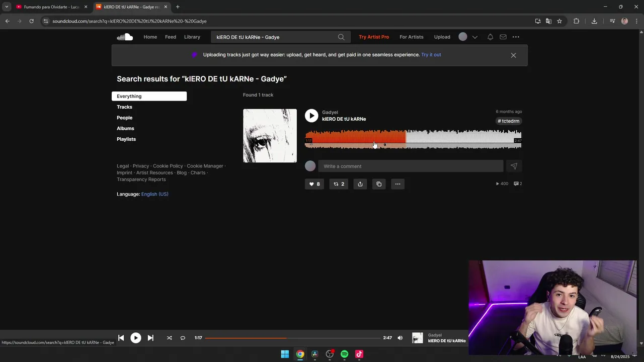The image size is (644, 362).
Task: Open the header three-dots more menu
Action: point(516,37)
